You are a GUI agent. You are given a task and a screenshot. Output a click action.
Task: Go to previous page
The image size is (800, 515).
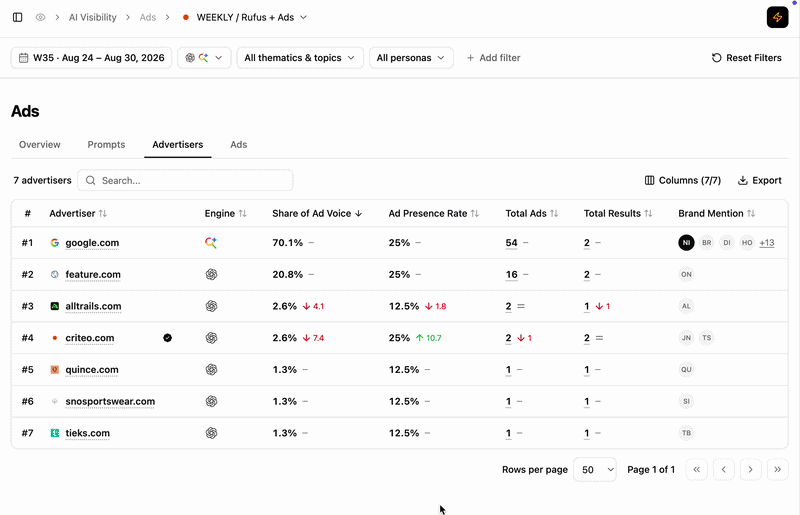click(723, 470)
